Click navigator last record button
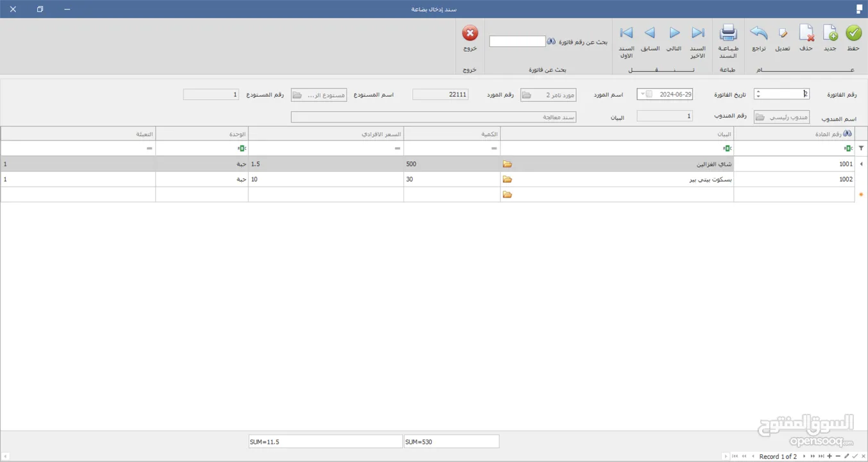The height and width of the screenshot is (462, 868). [821, 456]
